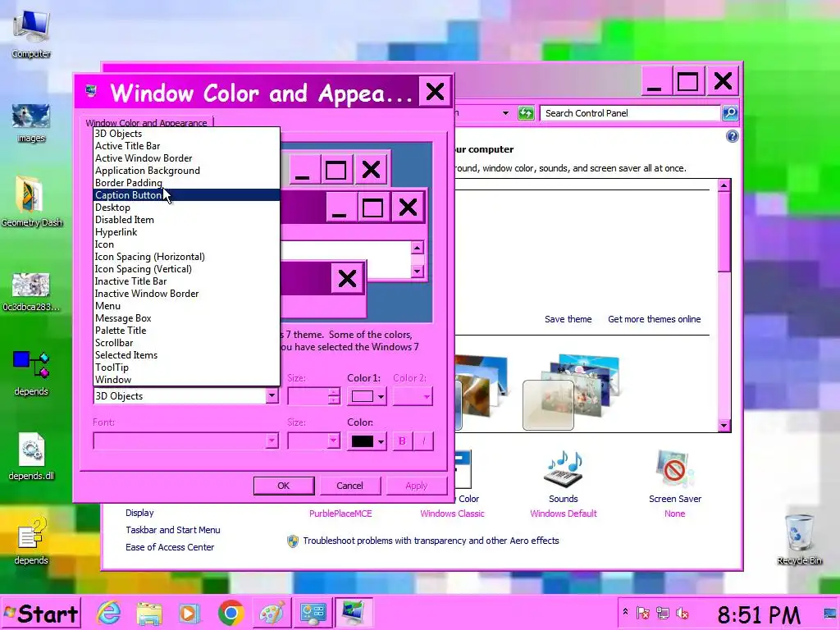The height and width of the screenshot is (630, 840).
Task: Select the images desktop icon
Action: (x=31, y=123)
